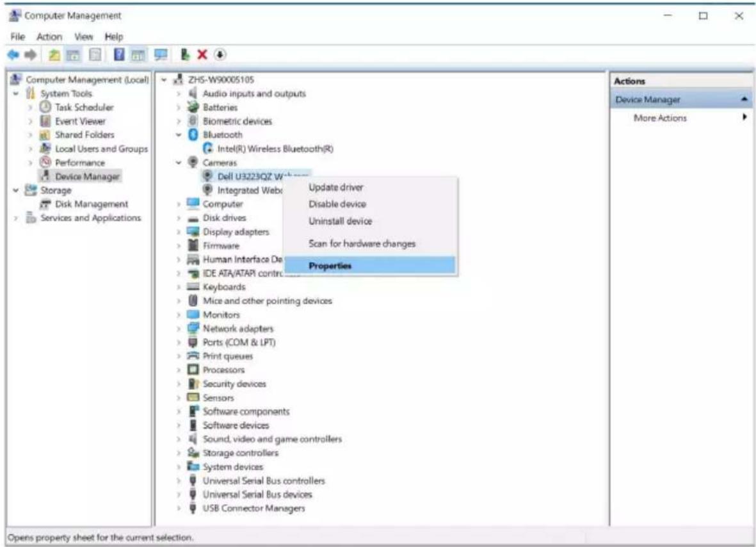Click the Up one level folder icon

[x=54, y=55]
